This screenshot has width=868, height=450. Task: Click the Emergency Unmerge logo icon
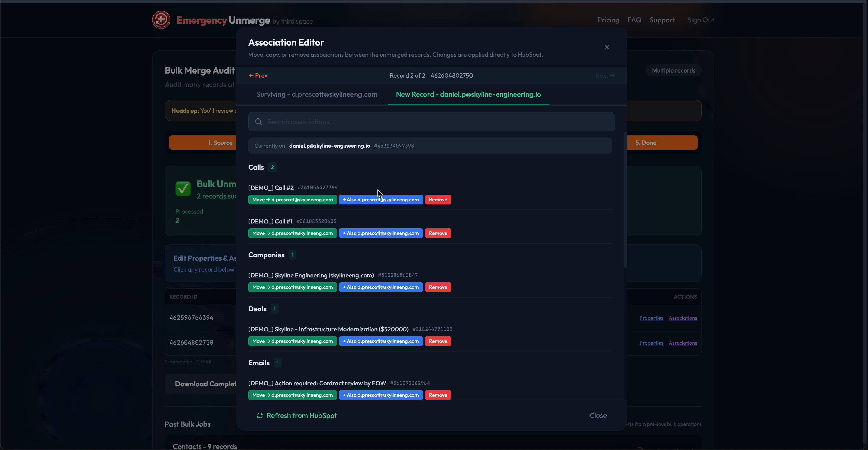click(161, 20)
